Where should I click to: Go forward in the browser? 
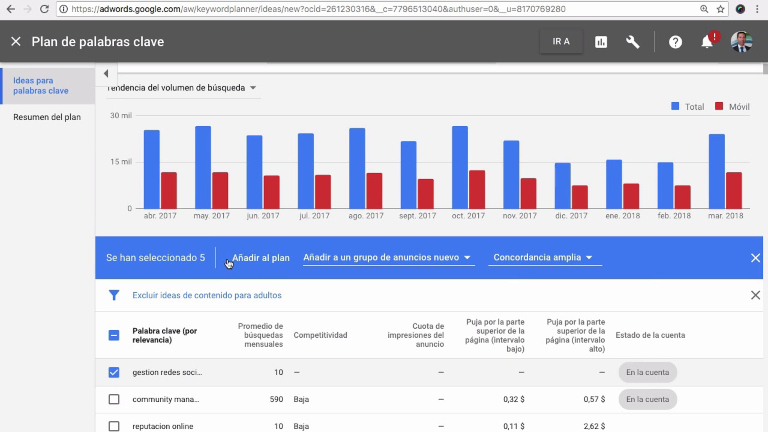[x=27, y=9]
